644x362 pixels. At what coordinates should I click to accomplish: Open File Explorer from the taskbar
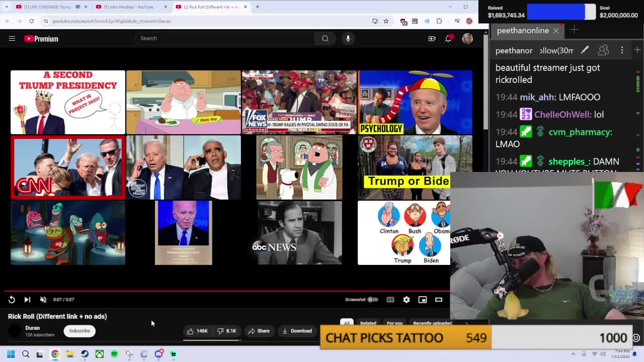(70, 354)
